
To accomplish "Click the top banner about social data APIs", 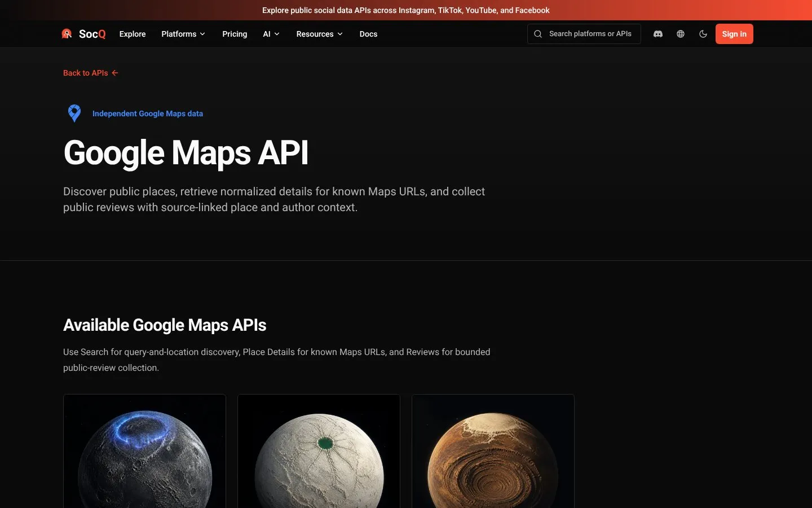I will tap(406, 10).
